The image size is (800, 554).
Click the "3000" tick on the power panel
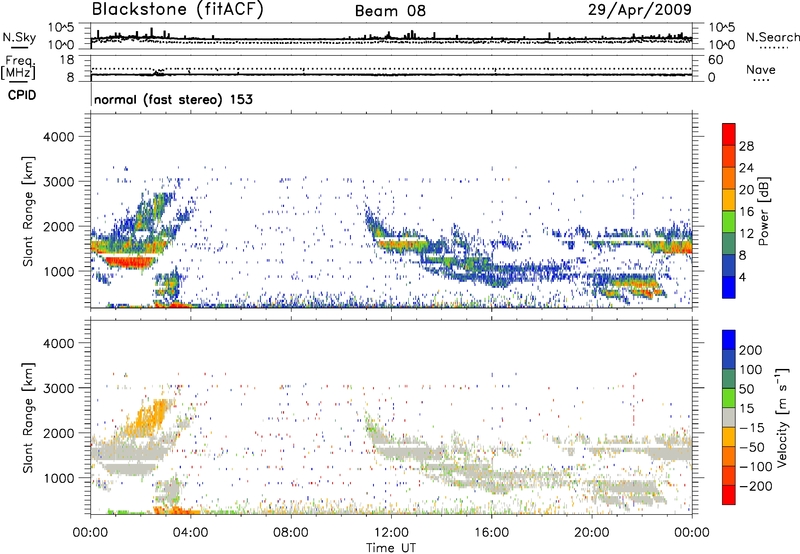[x=58, y=182]
